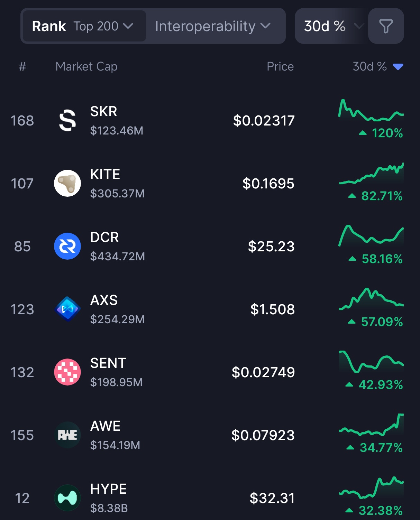Toggle sort on 30d % column header
The height and width of the screenshot is (520, 420).
tap(377, 66)
